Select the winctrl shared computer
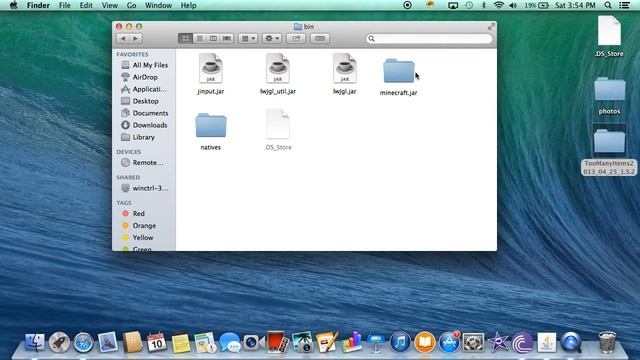The height and width of the screenshot is (360, 640). [x=144, y=188]
